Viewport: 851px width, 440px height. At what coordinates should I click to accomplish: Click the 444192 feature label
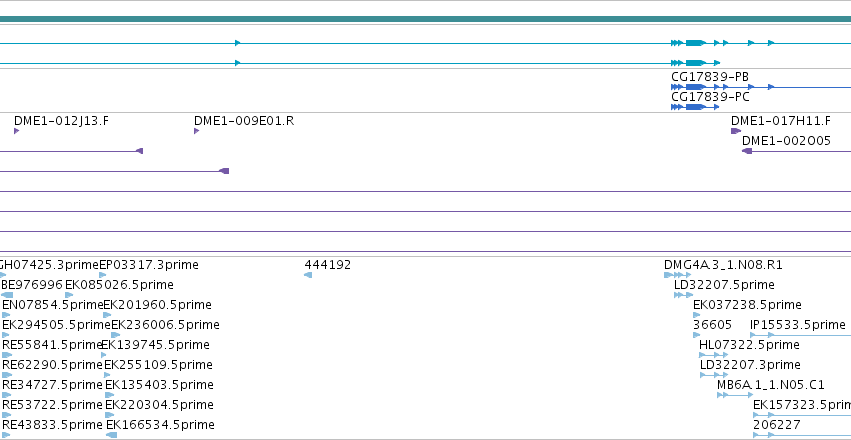coord(328,265)
